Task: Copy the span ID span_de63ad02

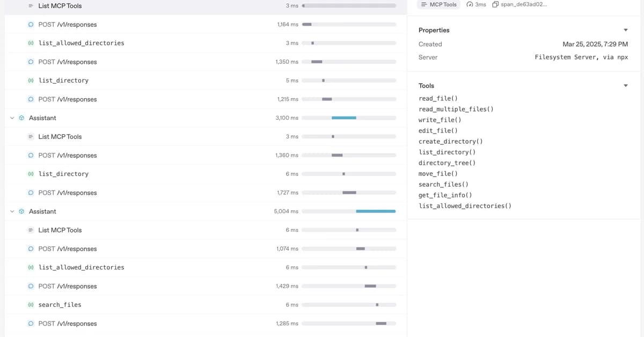Action: pyautogui.click(x=519, y=4)
